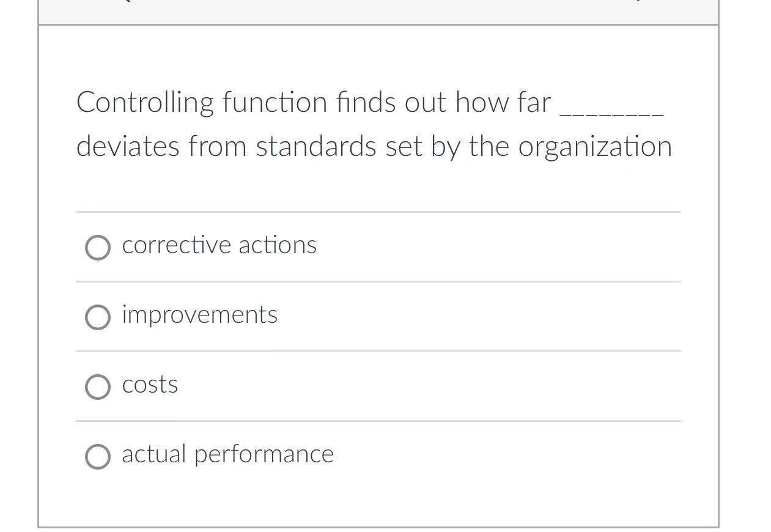Select the 'actual performance' radio button
The height and width of the screenshot is (532, 771).
97,456
